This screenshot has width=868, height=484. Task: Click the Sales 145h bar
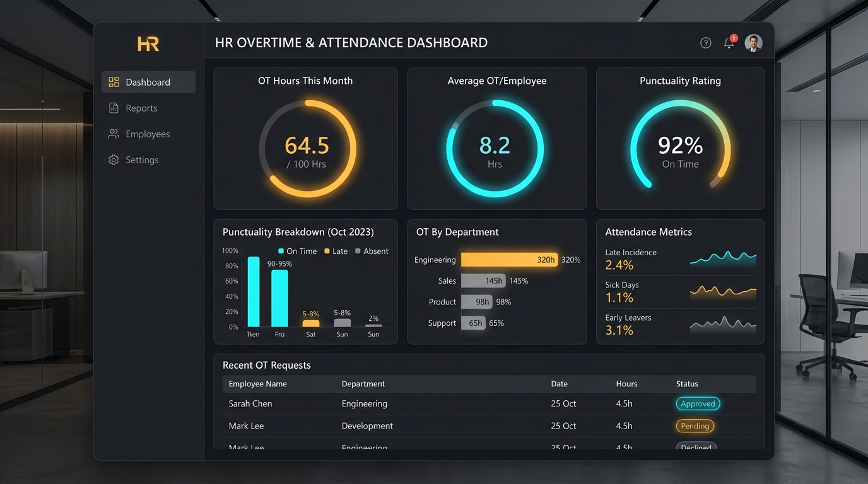483,281
